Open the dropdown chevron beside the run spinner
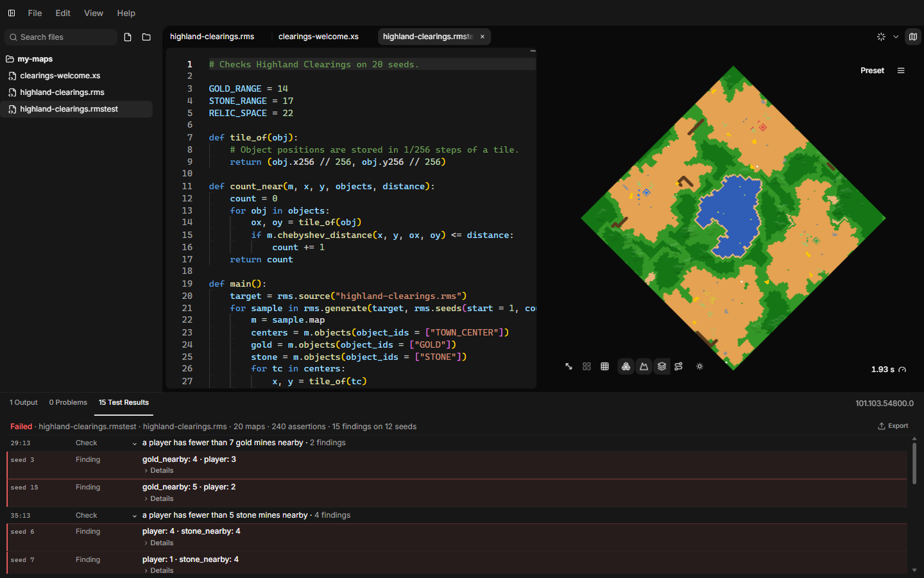The width and height of the screenshot is (924, 578). 896,37
